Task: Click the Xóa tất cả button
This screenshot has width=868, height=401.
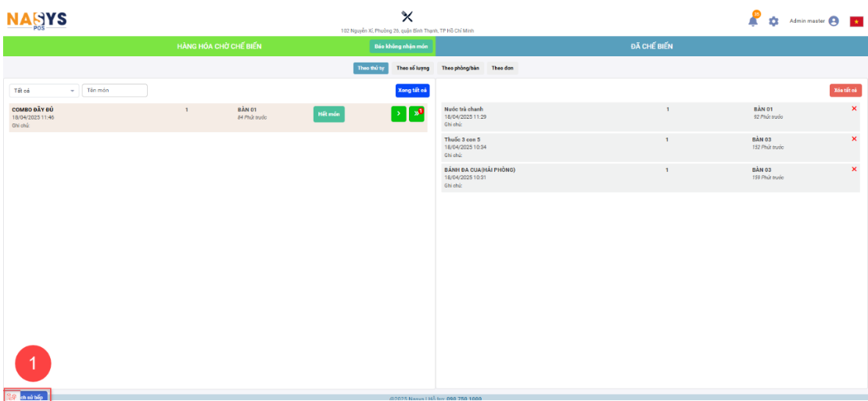Action: (x=845, y=91)
